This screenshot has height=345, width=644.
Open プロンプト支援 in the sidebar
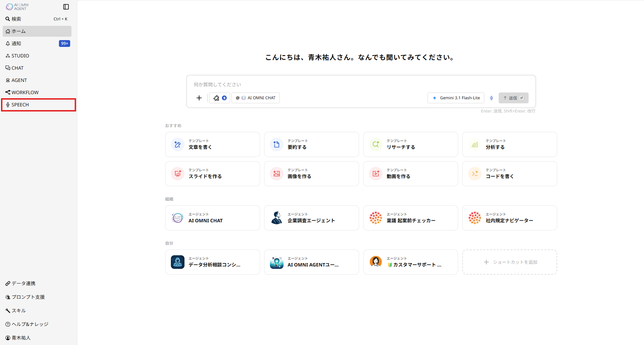click(x=37, y=297)
